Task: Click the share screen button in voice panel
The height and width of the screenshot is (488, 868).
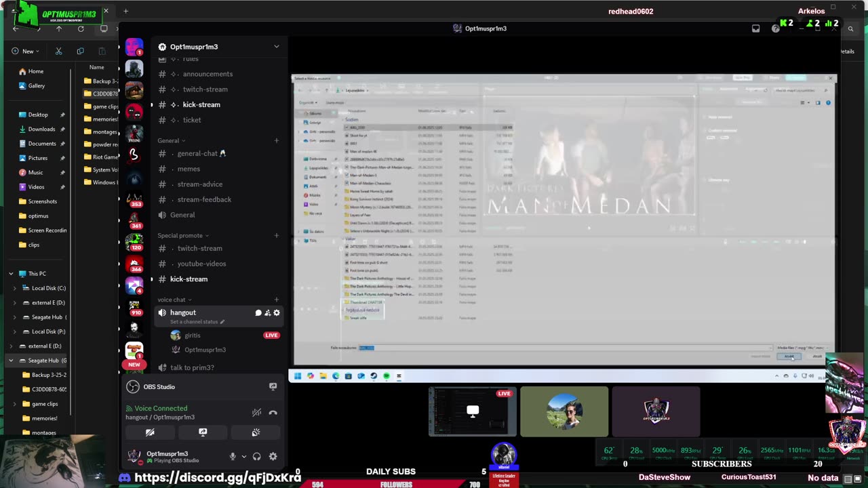Action: [203, 432]
